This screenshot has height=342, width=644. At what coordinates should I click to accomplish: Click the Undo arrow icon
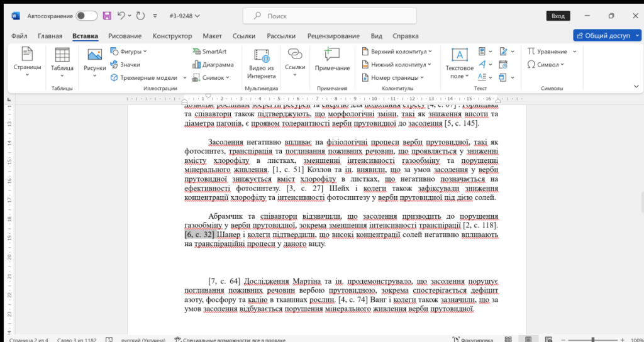pyautogui.click(x=121, y=15)
